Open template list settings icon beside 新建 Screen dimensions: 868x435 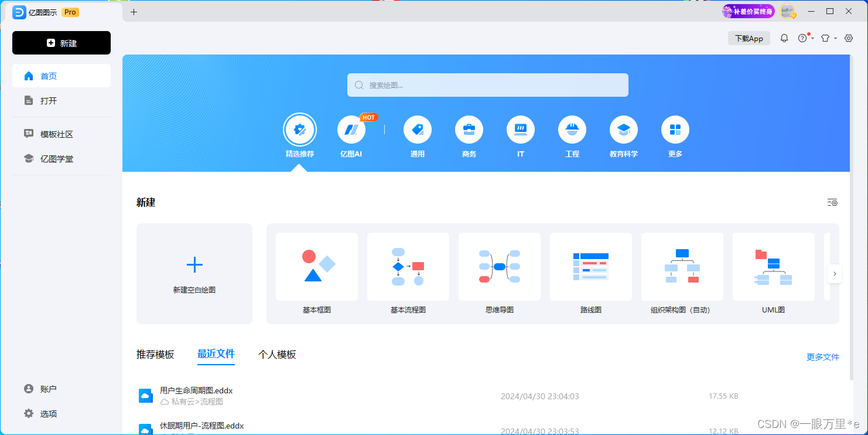pyautogui.click(x=832, y=202)
